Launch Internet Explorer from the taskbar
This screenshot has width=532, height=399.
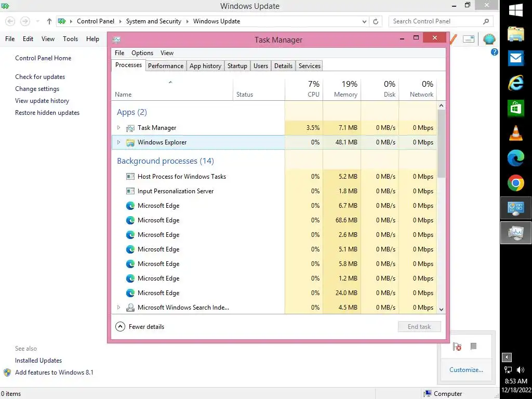(x=516, y=83)
